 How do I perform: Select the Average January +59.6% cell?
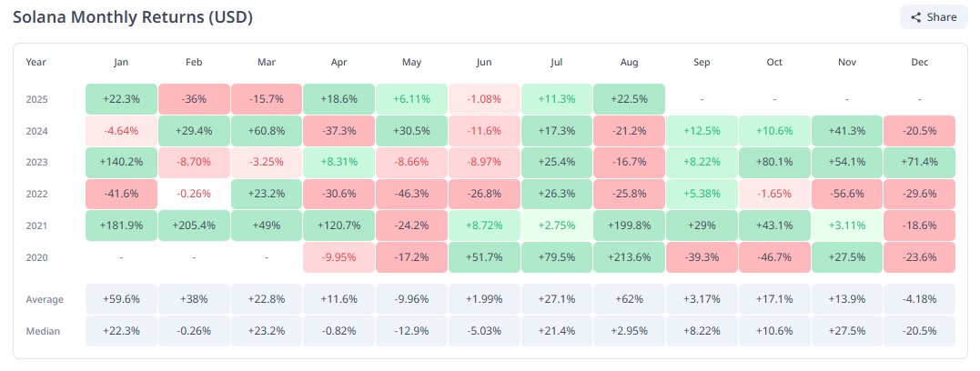[x=121, y=299]
